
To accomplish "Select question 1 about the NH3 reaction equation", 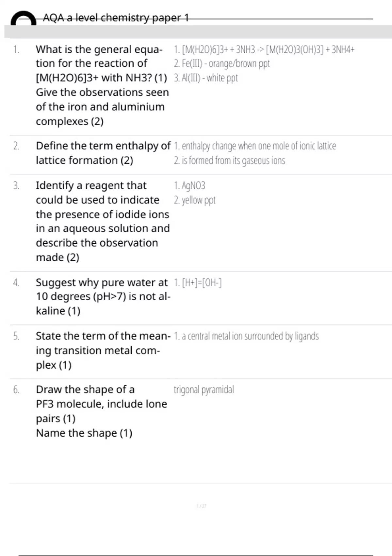I will (x=102, y=85).
